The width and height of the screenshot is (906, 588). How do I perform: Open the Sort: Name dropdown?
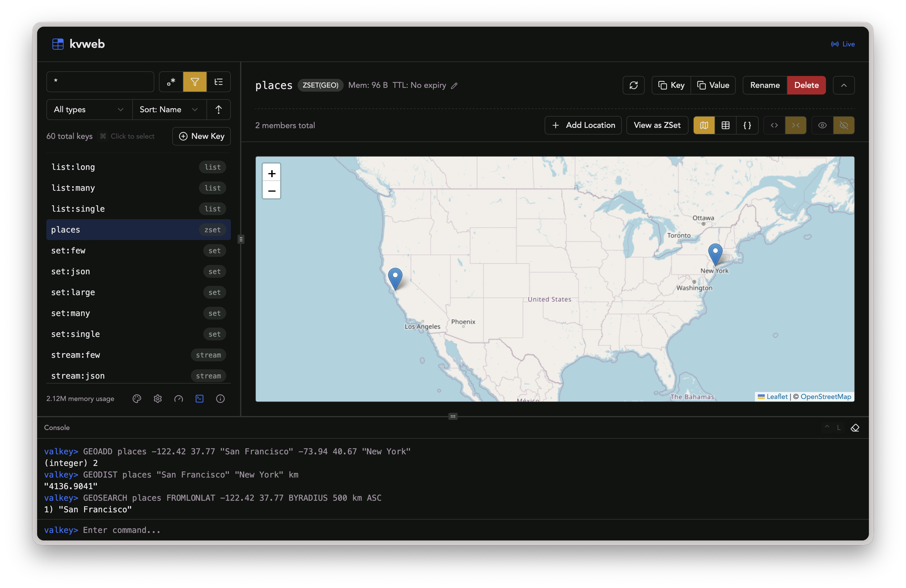click(x=168, y=110)
